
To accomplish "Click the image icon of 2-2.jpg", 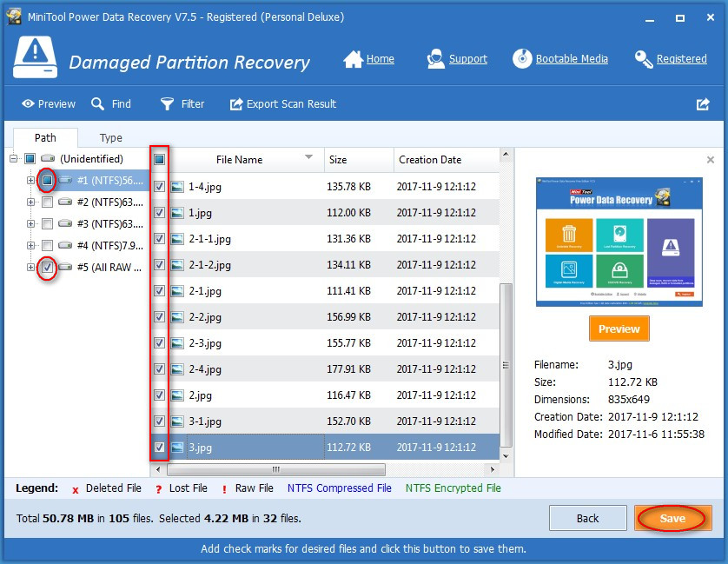I will 177,317.
